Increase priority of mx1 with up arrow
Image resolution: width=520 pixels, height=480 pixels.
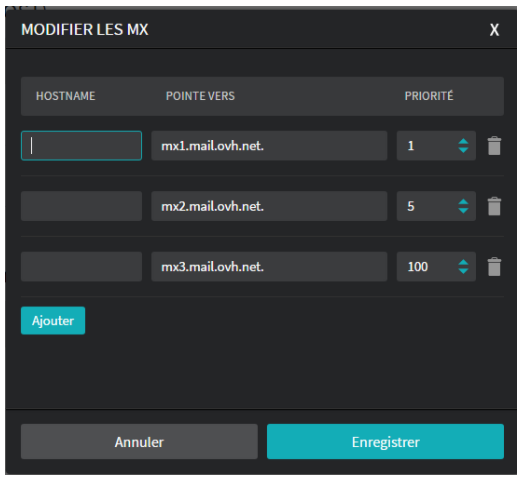[463, 141]
